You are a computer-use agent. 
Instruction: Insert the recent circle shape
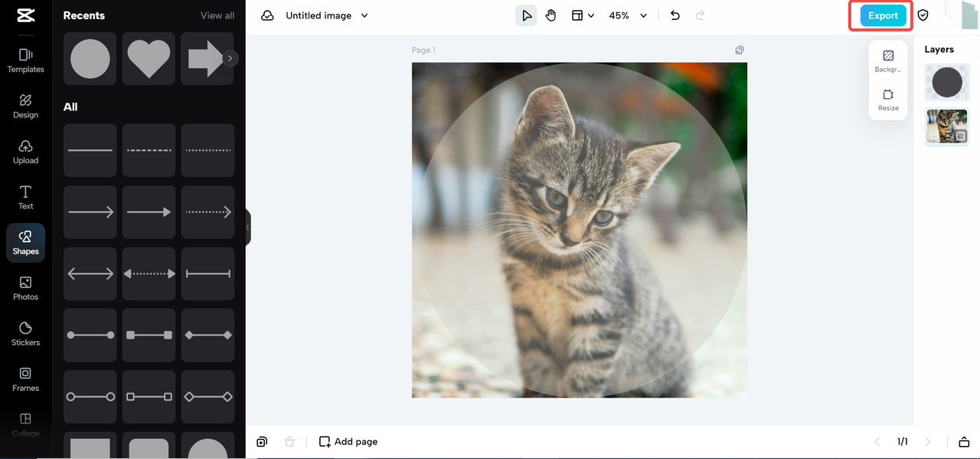pyautogui.click(x=90, y=58)
